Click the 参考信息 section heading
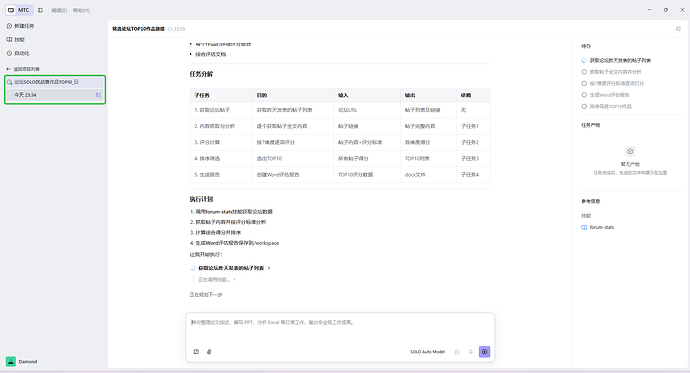This screenshot has width=690, height=373. point(591,201)
